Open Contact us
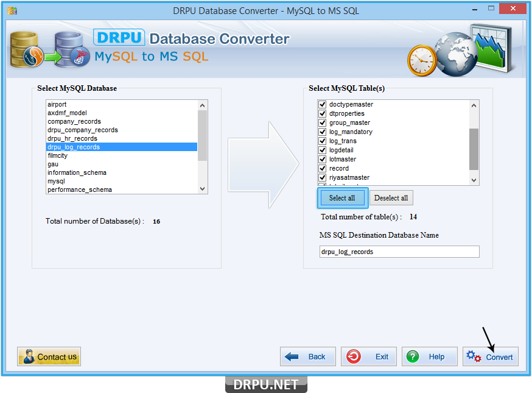 click(49, 356)
